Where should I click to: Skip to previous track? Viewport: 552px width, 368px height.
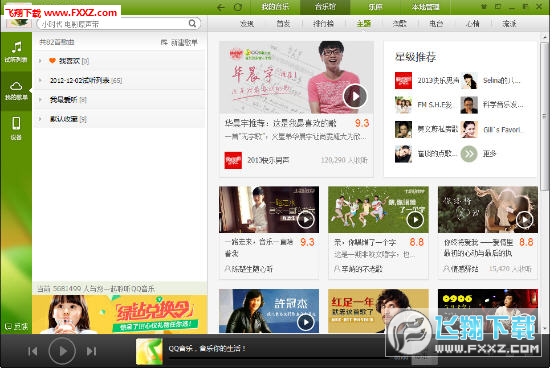[33, 351]
